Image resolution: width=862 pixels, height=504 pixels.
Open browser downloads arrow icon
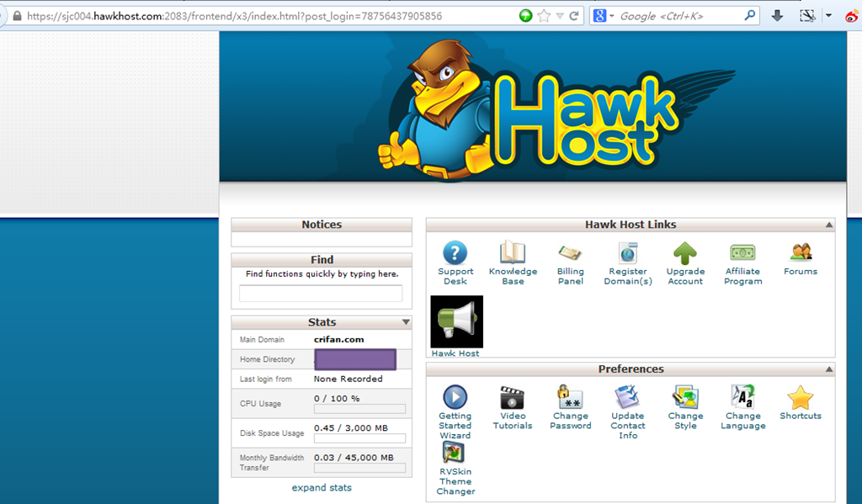[x=777, y=16]
